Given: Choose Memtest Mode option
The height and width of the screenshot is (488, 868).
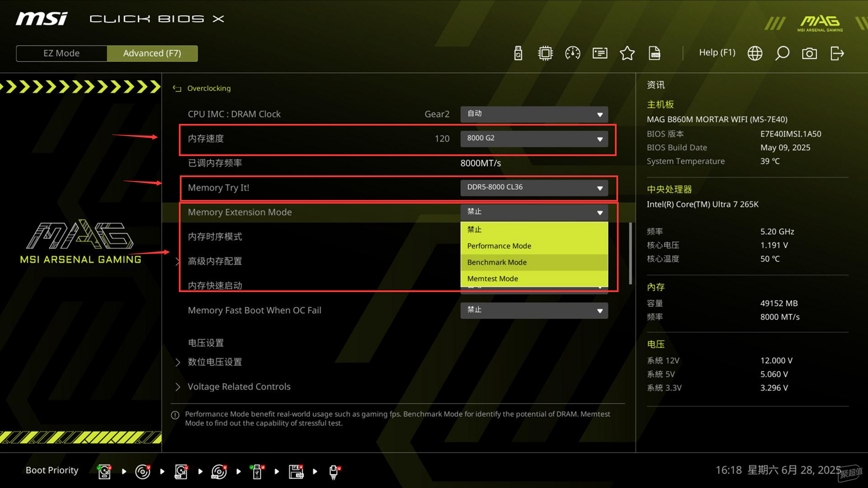Looking at the screenshot, I should (534, 278).
